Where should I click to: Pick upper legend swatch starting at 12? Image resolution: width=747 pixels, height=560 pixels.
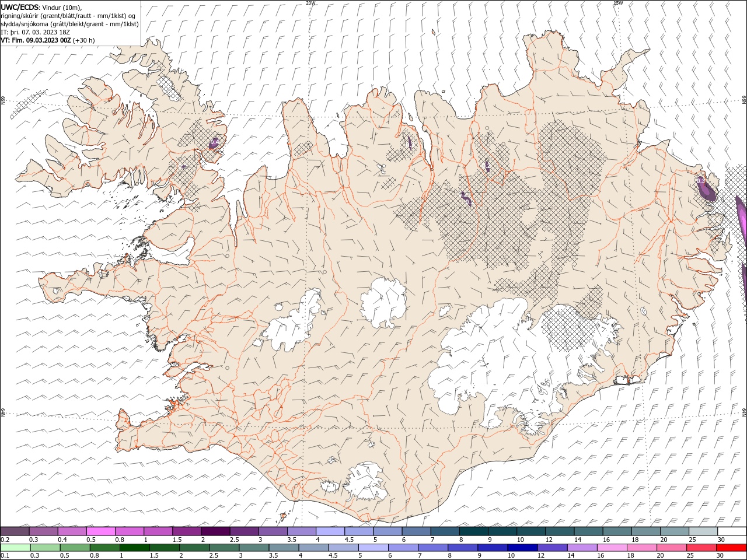pyautogui.click(x=560, y=531)
